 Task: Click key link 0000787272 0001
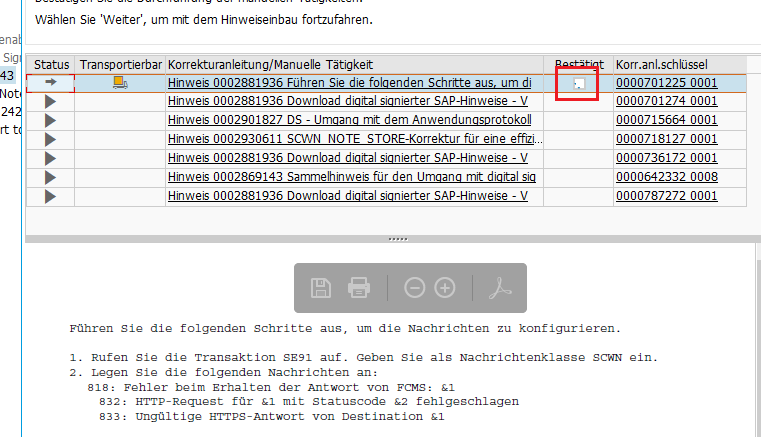(x=666, y=196)
